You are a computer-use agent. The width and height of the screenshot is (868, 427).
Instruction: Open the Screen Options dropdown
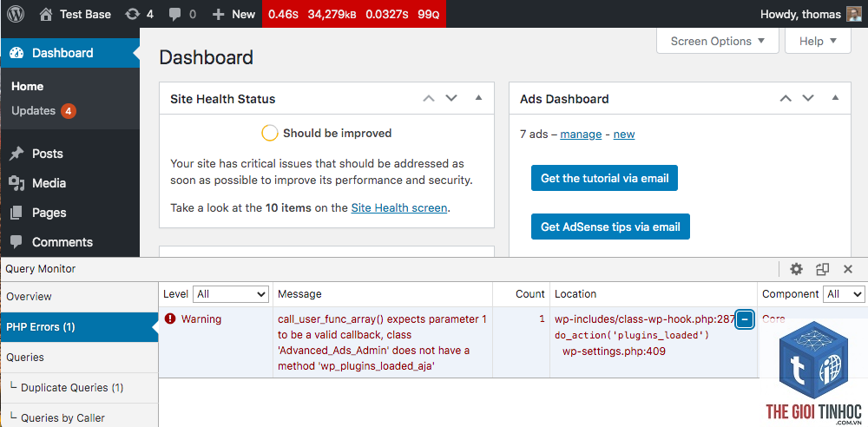point(718,41)
